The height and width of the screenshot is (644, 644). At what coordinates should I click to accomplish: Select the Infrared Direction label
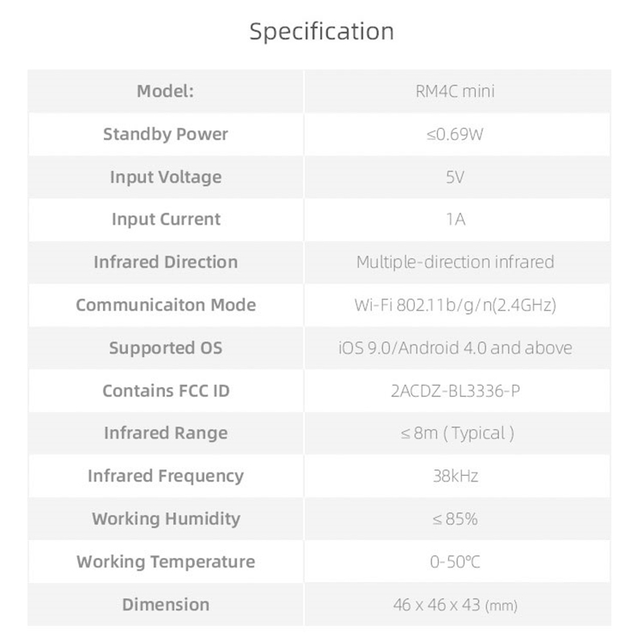(166, 262)
